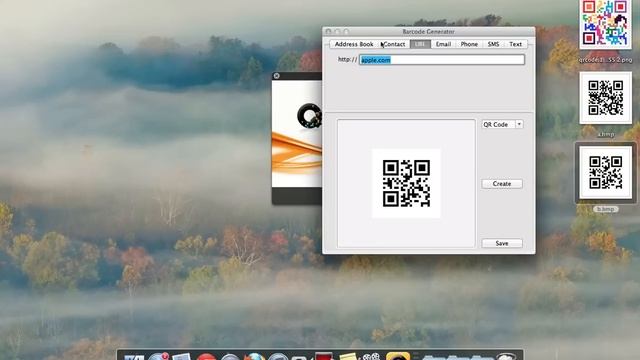Viewport: 640px width, 360px height.
Task: Select the SMS tab
Action: point(493,44)
